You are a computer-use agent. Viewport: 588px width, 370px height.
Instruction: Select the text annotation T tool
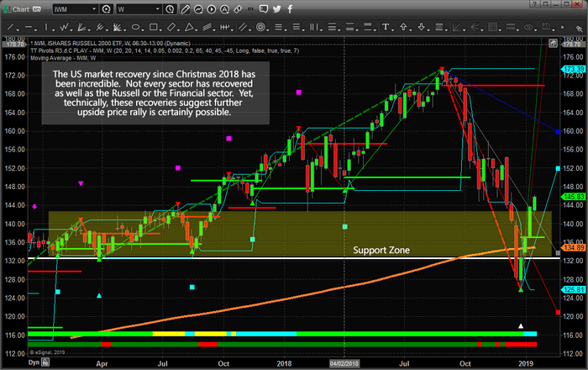[385, 27]
